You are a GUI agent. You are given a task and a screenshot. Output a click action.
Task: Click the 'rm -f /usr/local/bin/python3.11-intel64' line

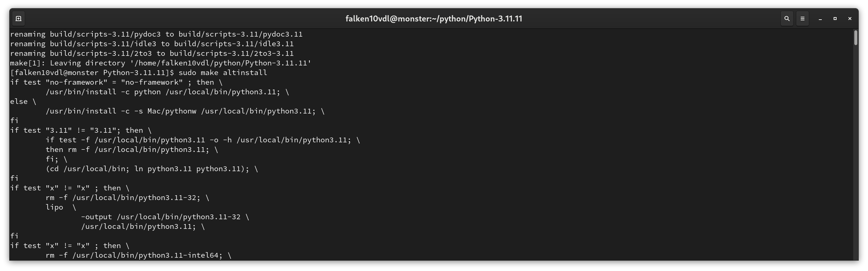click(x=139, y=255)
